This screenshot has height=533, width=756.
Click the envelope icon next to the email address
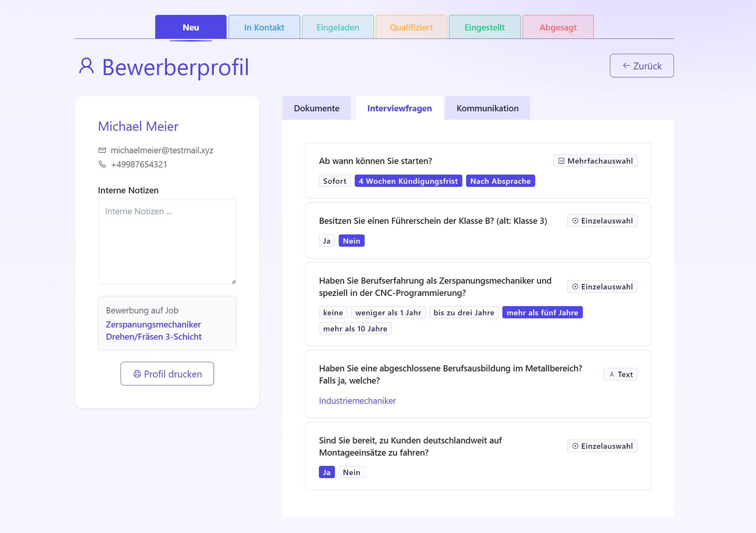[102, 150]
